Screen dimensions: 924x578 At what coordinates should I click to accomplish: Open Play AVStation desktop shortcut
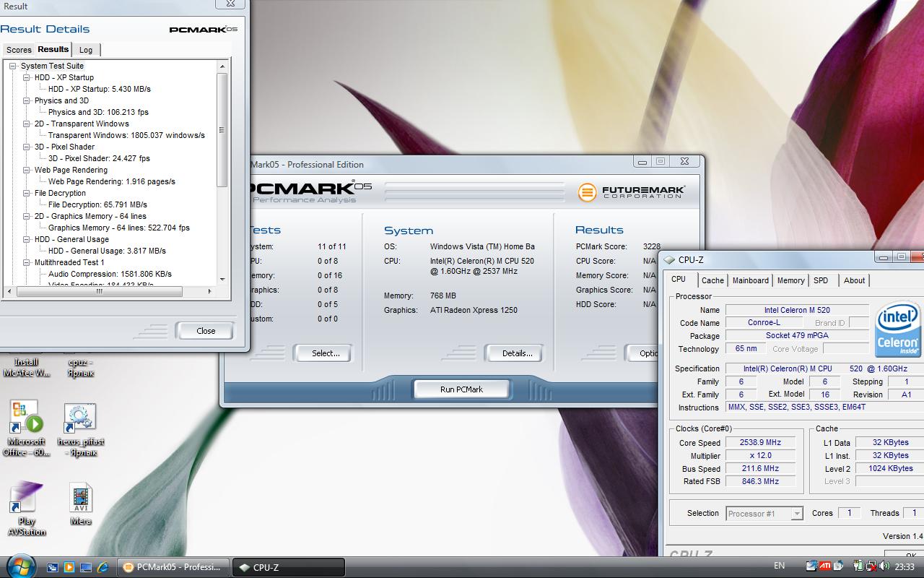pos(27,509)
